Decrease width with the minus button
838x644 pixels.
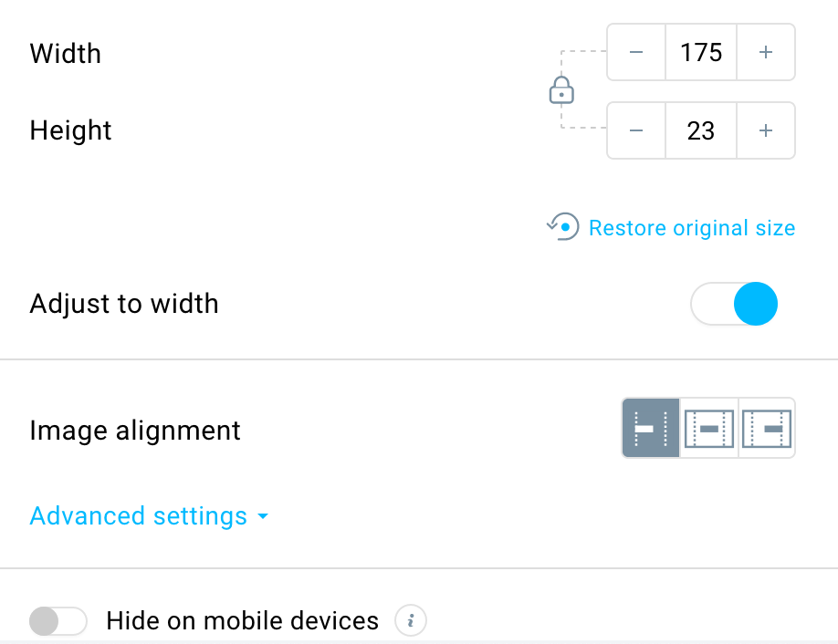[x=636, y=52]
